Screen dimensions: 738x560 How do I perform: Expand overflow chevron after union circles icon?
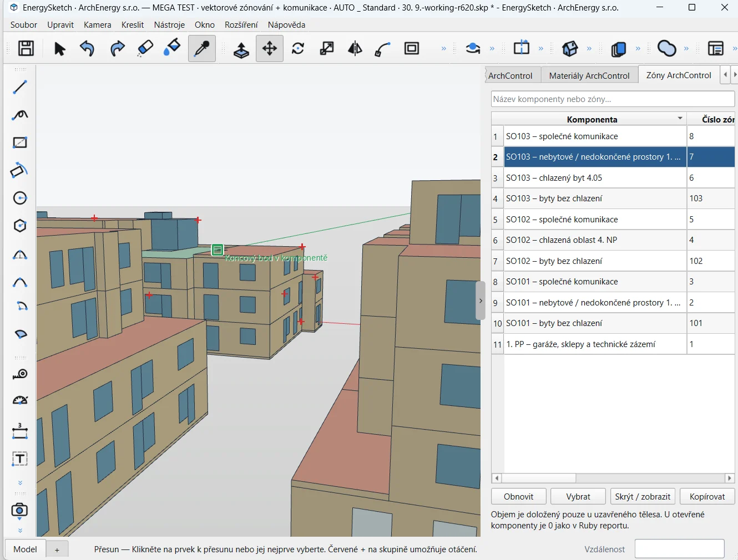(x=686, y=49)
